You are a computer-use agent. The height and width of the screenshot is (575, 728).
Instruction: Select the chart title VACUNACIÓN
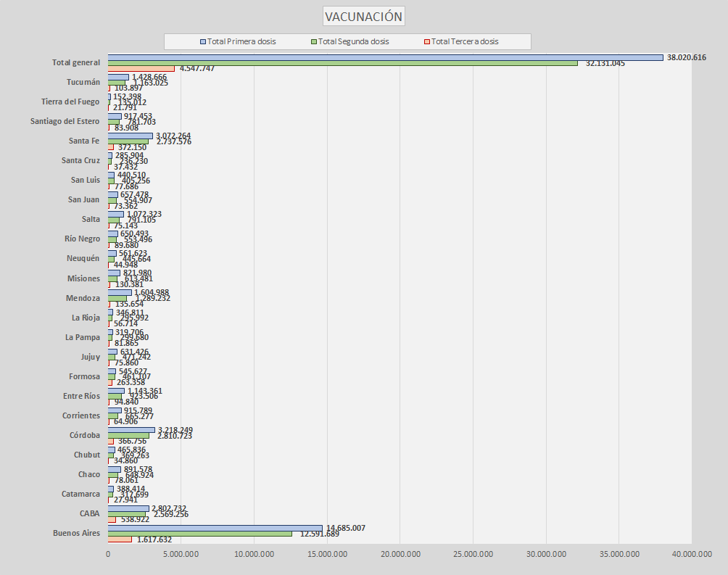(363, 16)
